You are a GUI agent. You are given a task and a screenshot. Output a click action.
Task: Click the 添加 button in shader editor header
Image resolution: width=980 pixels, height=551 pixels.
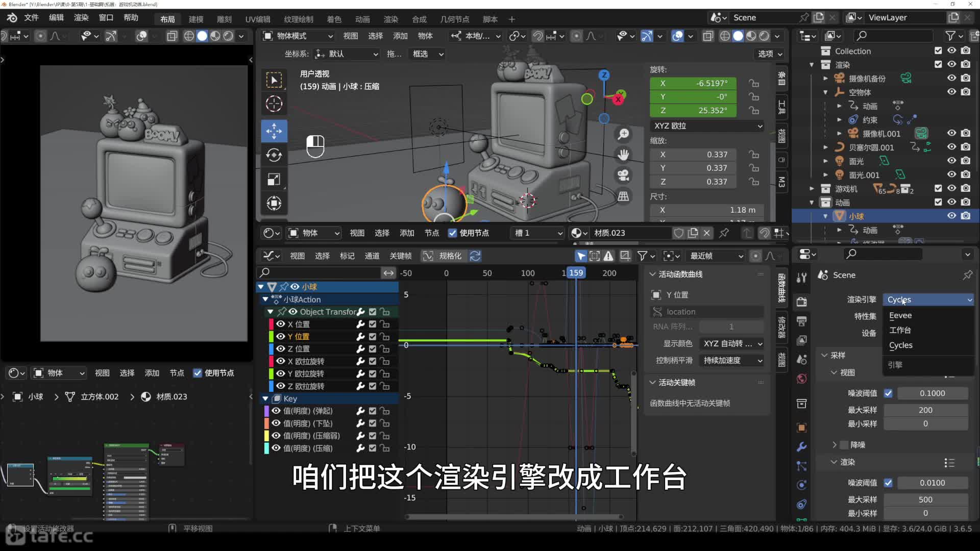click(x=407, y=233)
